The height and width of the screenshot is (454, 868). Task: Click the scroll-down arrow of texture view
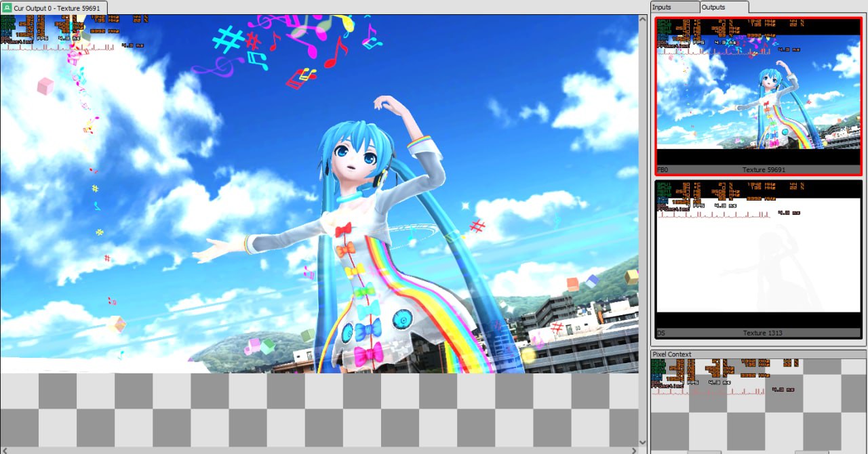tap(643, 442)
